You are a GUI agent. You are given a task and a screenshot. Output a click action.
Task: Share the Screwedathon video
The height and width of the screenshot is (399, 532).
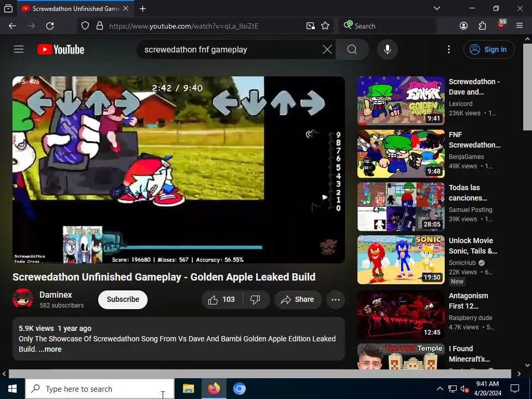coord(298,300)
